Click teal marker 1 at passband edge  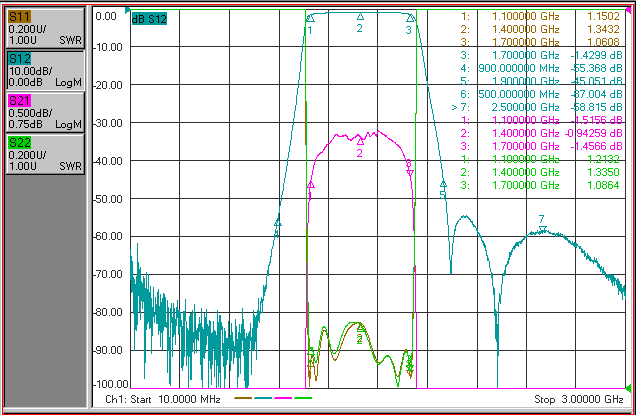pyautogui.click(x=310, y=18)
